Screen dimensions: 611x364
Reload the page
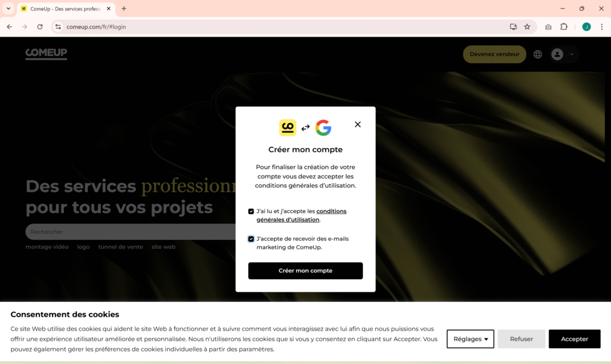pos(40,27)
